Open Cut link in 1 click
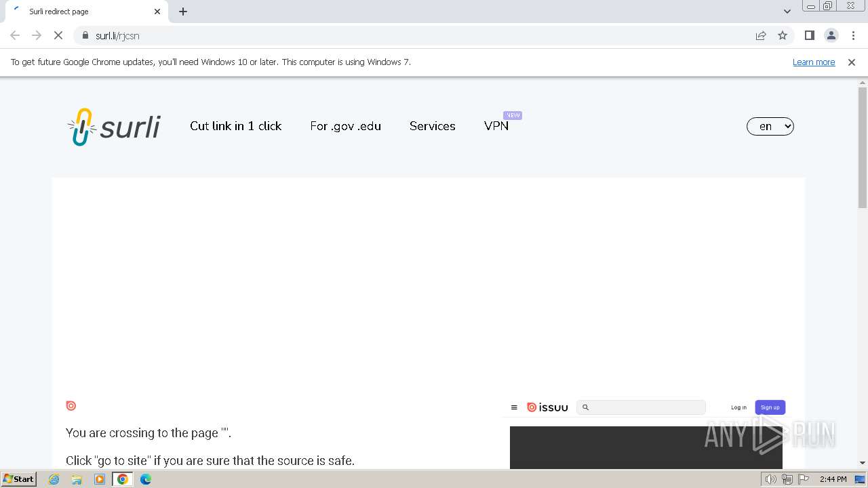This screenshot has height=488, width=868. 235,126
